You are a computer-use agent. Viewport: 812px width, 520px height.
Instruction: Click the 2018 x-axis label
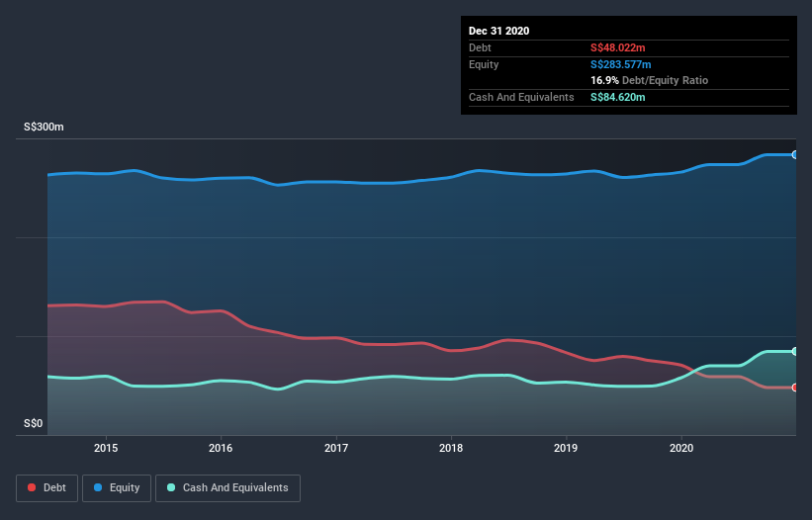451,448
